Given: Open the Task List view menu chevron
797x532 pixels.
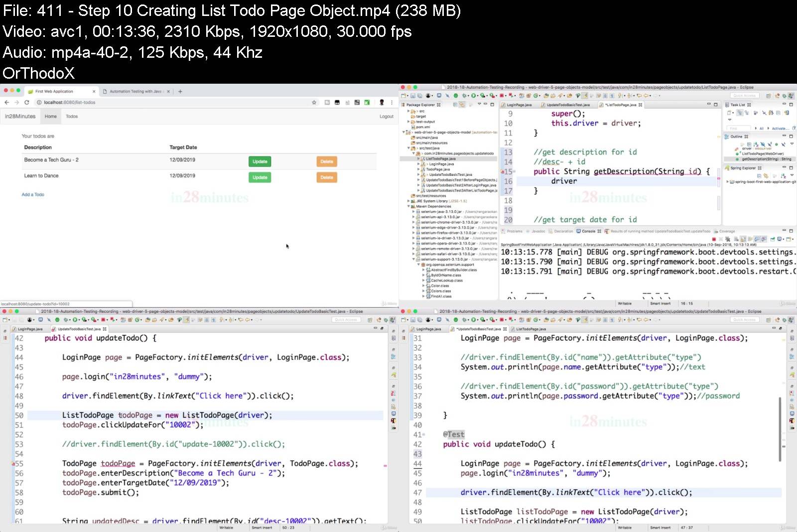Looking at the screenshot, I should coord(730,119).
